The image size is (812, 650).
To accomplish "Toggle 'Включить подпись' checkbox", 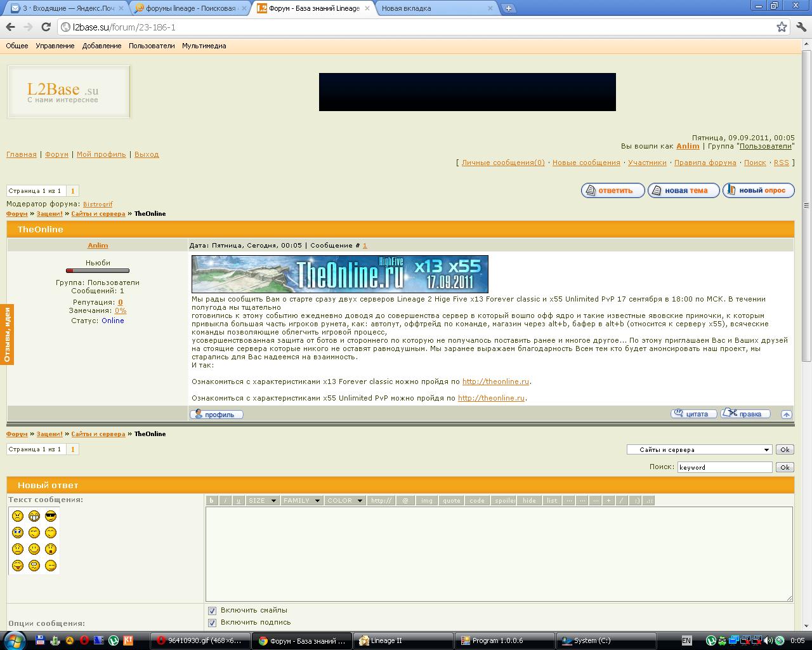I will pyautogui.click(x=213, y=623).
